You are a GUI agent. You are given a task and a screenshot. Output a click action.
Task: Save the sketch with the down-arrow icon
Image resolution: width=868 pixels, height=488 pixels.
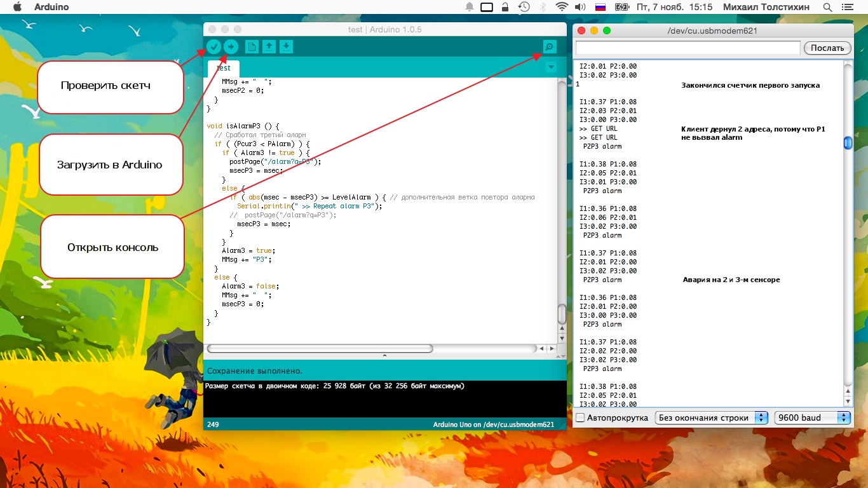pos(287,46)
